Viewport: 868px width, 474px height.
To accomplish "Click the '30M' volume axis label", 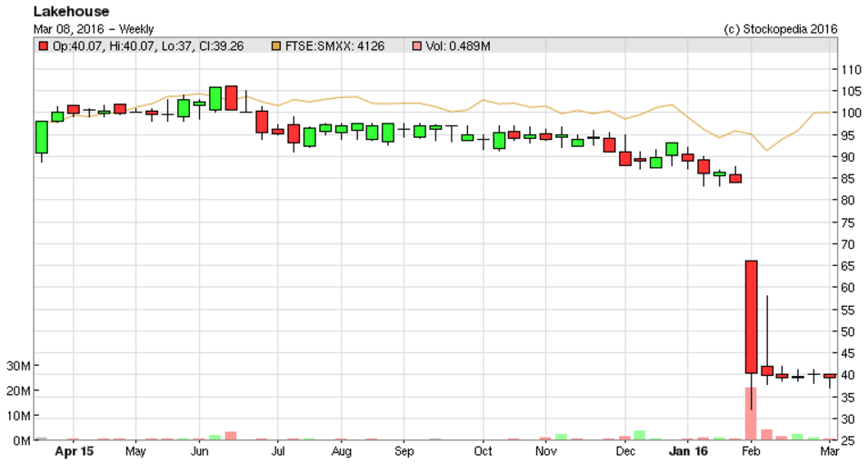I will pyautogui.click(x=18, y=366).
